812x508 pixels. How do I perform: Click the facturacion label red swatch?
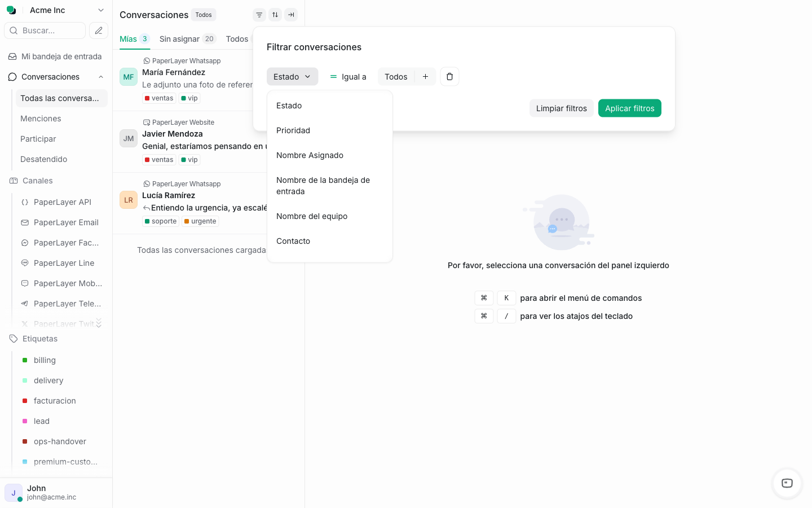(x=25, y=401)
